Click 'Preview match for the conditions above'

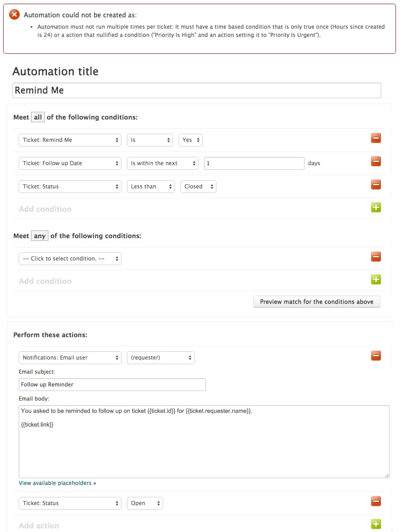click(x=316, y=302)
